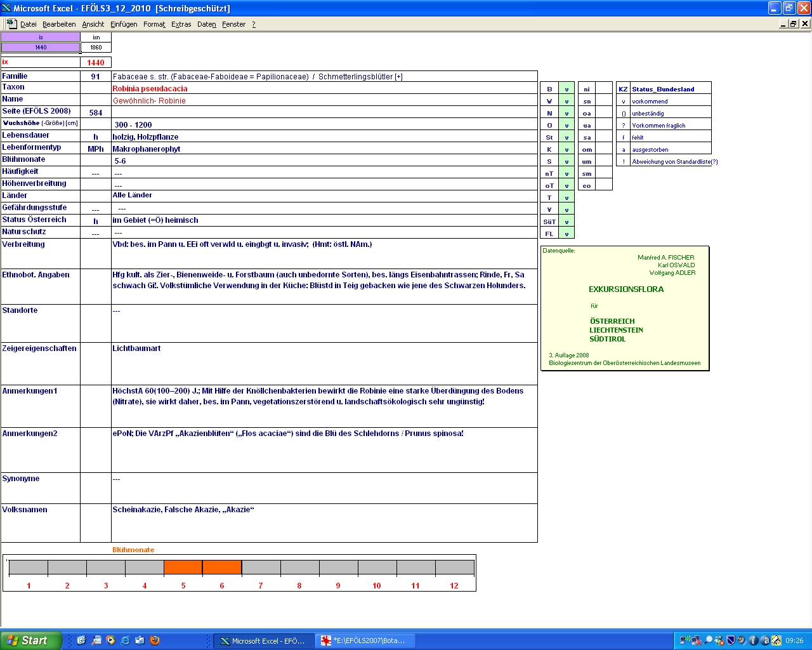Select the page number cell 584
Screen dimensions: 812x650
pyautogui.click(x=96, y=112)
